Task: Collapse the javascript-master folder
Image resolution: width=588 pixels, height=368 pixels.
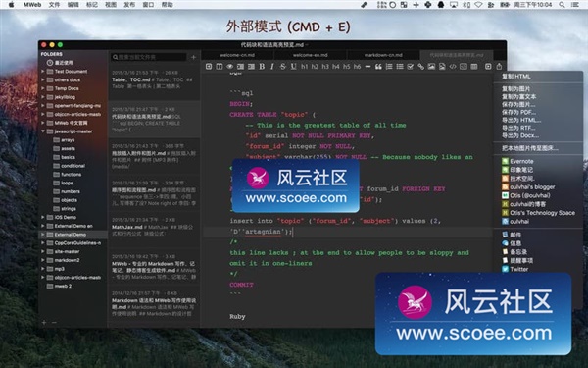Action: click(x=43, y=131)
